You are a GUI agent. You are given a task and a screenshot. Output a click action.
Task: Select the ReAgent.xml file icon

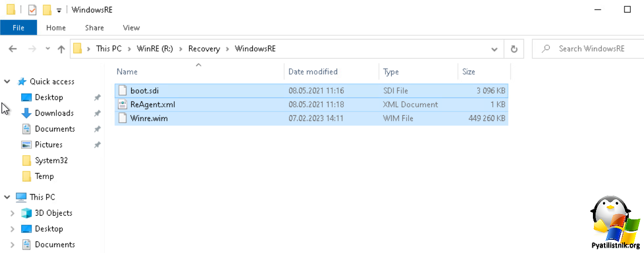(x=122, y=104)
